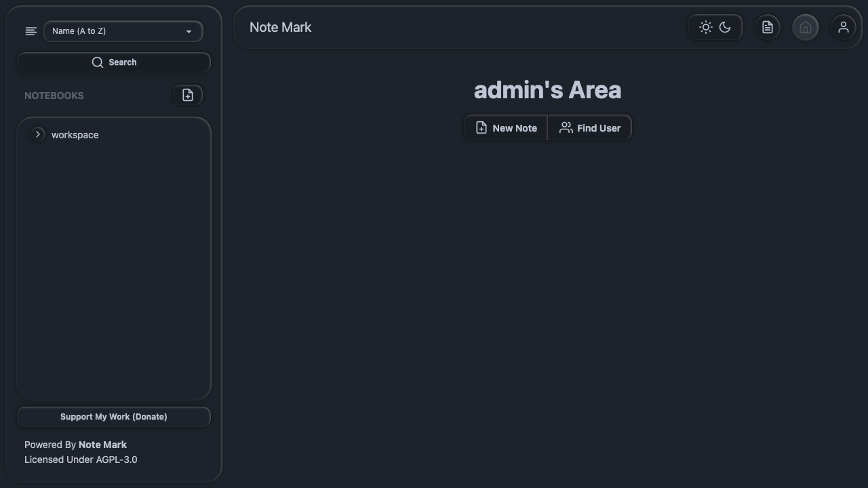Screen dimensions: 868x488
Task: Click the file-plus icon beside New Note
Action: coord(481,127)
